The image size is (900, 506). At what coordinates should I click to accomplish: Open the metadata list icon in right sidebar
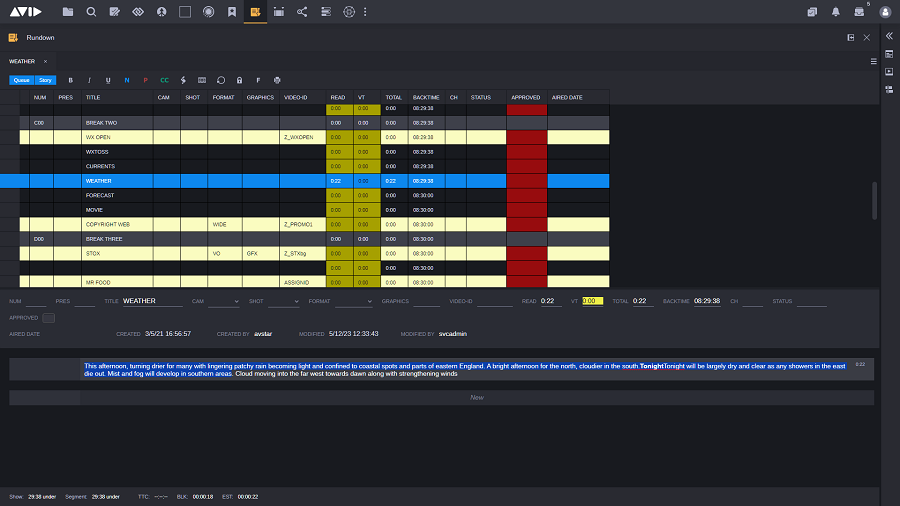click(x=889, y=89)
